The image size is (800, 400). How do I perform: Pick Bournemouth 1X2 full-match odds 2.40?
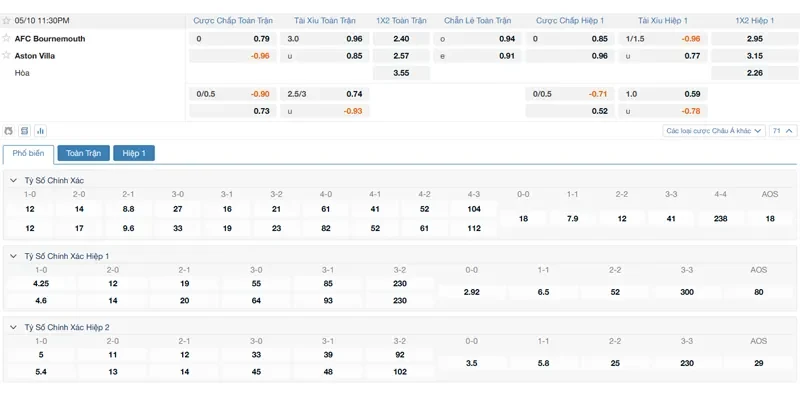pyautogui.click(x=401, y=39)
